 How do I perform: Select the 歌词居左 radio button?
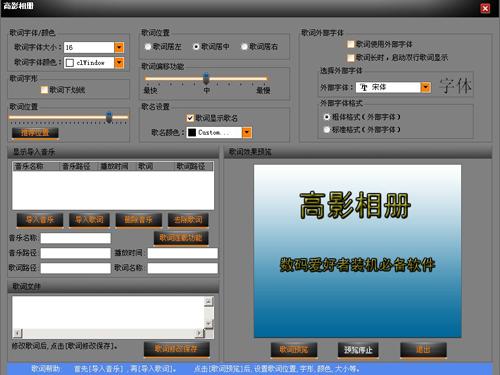pos(148,47)
